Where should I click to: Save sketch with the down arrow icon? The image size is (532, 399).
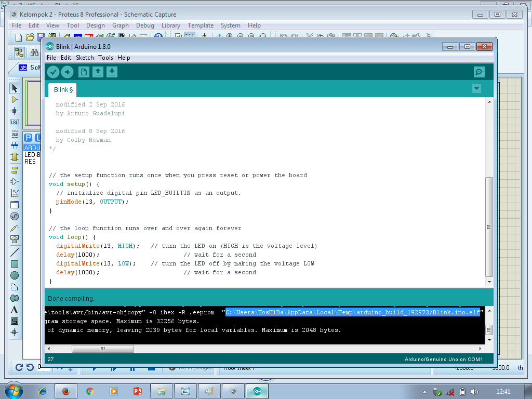[x=112, y=72]
